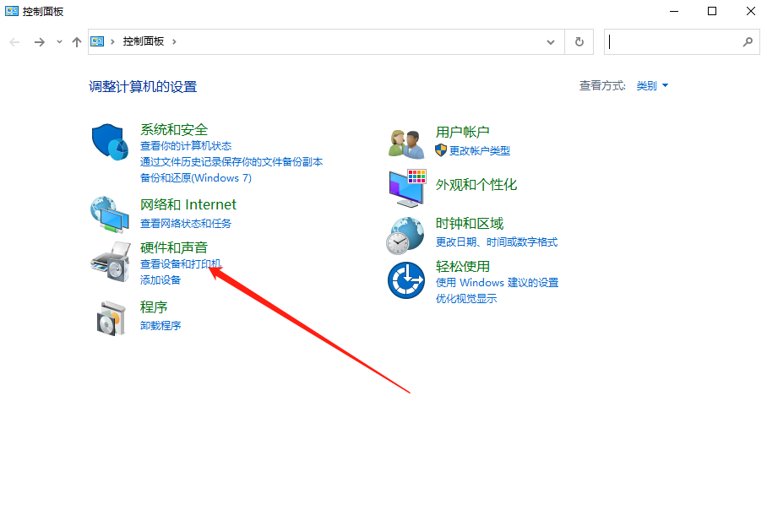The width and height of the screenshot is (767, 532).
Task: Open 外观和个性化 monitor icon
Action: pyautogui.click(x=405, y=187)
